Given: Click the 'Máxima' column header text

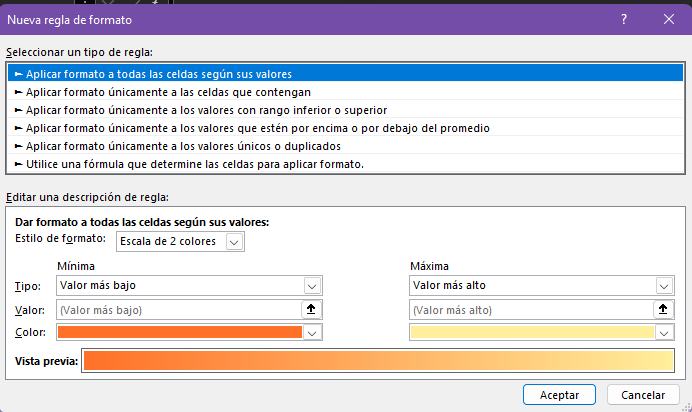Looking at the screenshot, I should pos(429,266).
